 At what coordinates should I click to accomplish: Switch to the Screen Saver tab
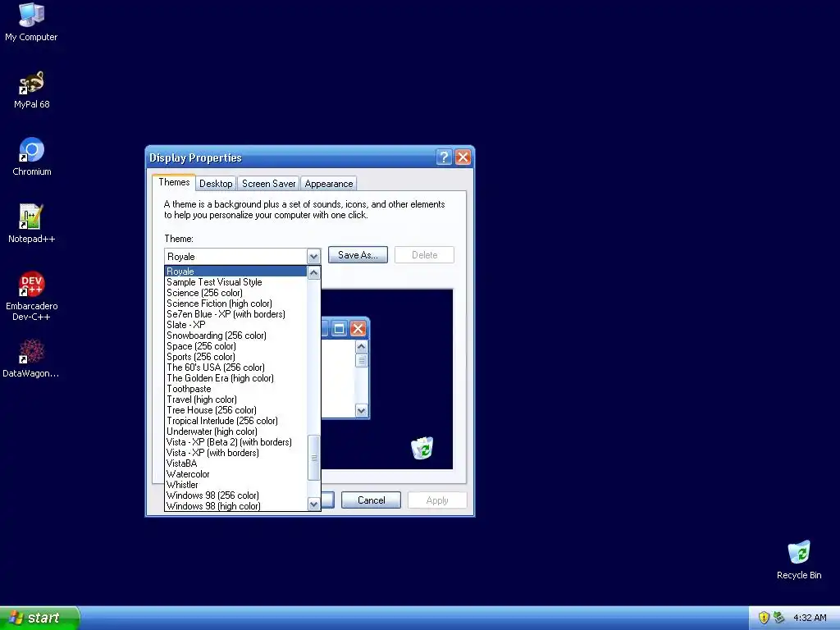(268, 183)
